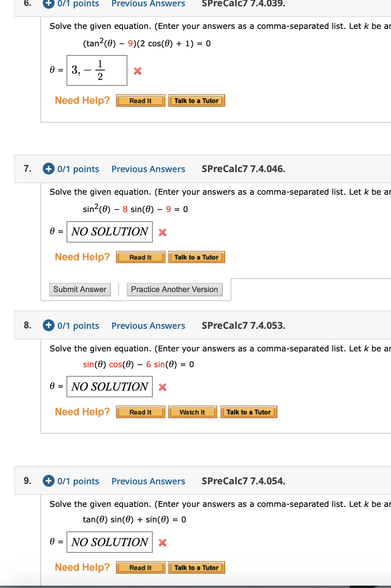Click Read It for question 9
Screen dimensions: 391x588
pos(140,567)
